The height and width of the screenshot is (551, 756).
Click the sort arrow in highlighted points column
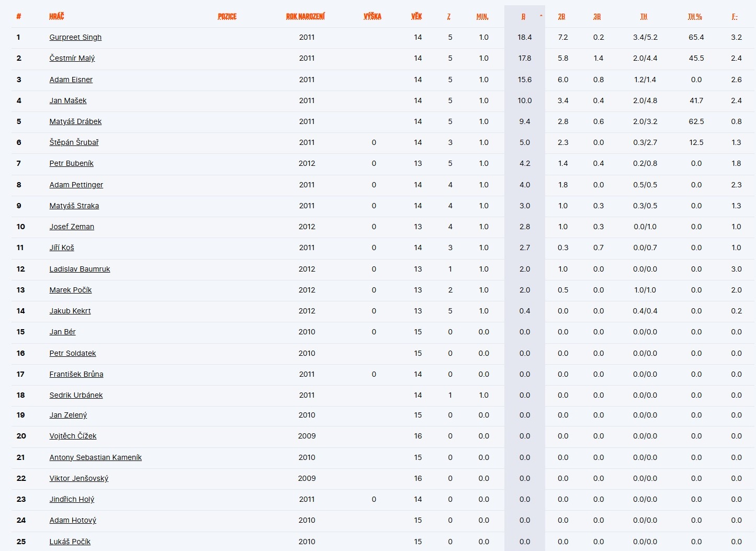point(541,16)
